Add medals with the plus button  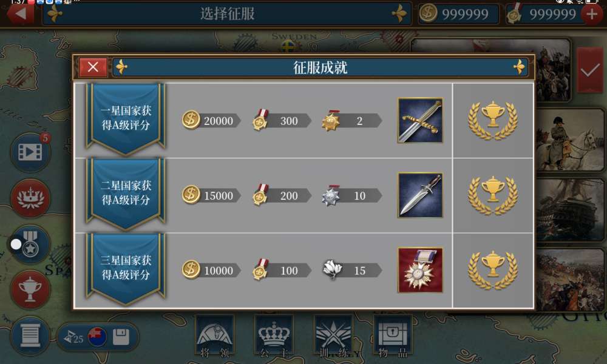pos(591,15)
